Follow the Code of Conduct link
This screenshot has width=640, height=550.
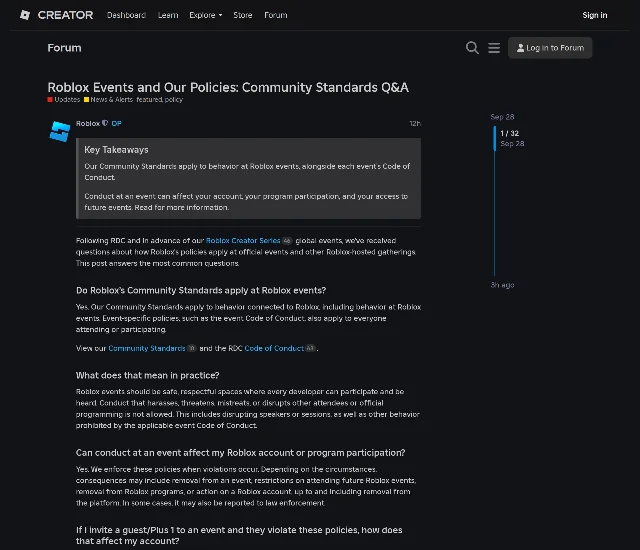click(274, 348)
